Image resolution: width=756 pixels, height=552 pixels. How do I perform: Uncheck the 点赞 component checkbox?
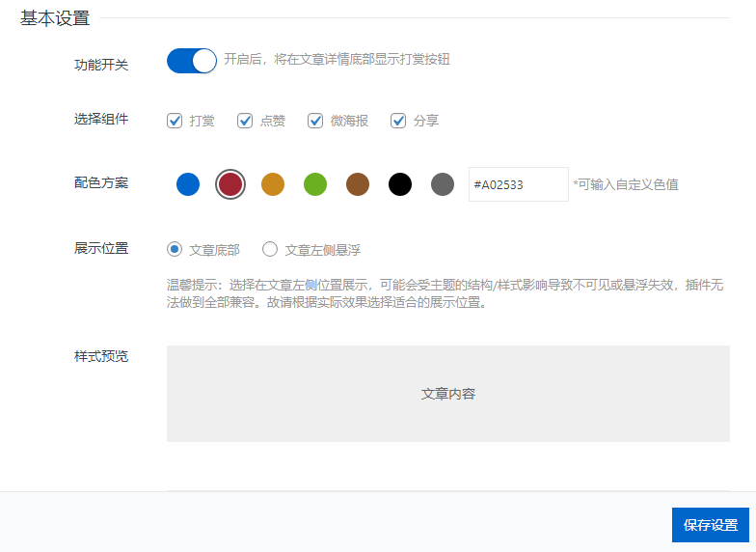[245, 121]
